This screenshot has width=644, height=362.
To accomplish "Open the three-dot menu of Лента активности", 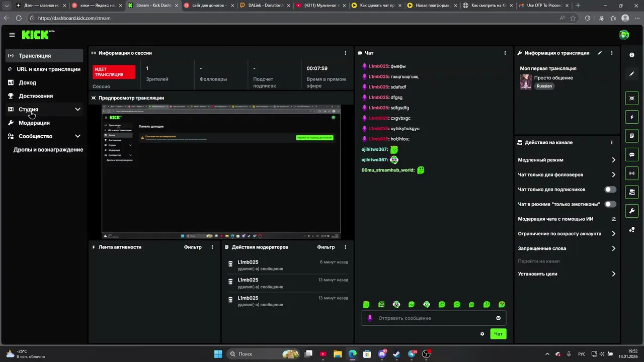I will pos(212,247).
